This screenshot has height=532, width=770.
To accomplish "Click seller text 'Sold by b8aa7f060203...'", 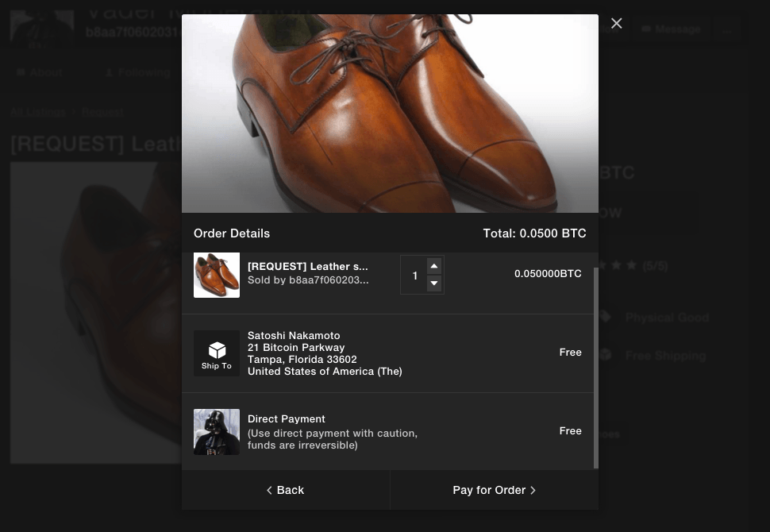I will click(x=308, y=280).
